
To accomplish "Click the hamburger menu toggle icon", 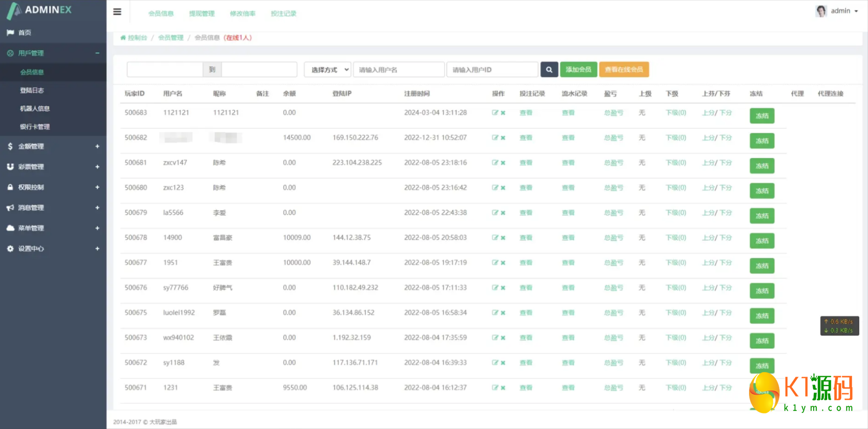I will pos(117,12).
